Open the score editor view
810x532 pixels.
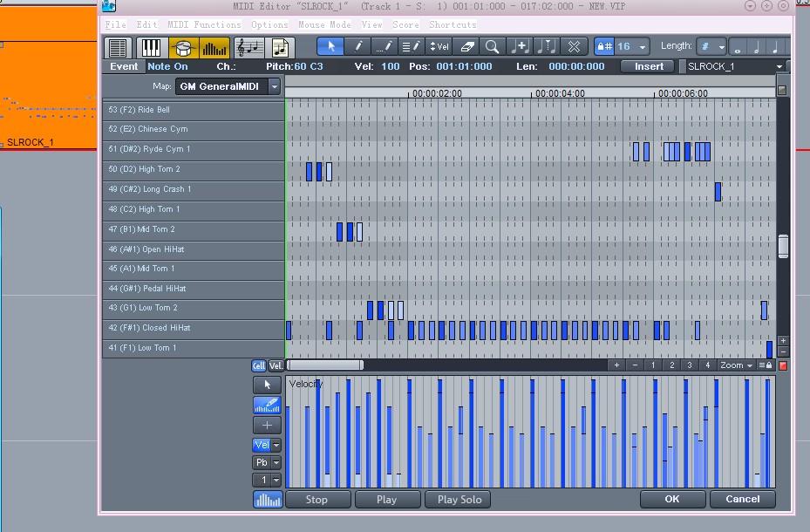(x=249, y=47)
